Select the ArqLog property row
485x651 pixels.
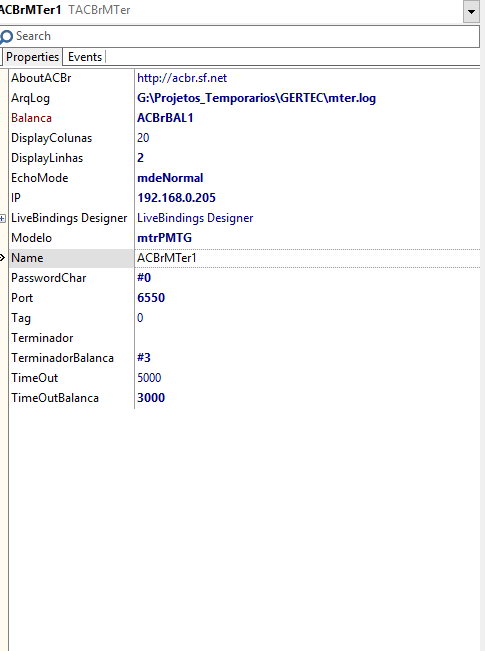coord(244,98)
